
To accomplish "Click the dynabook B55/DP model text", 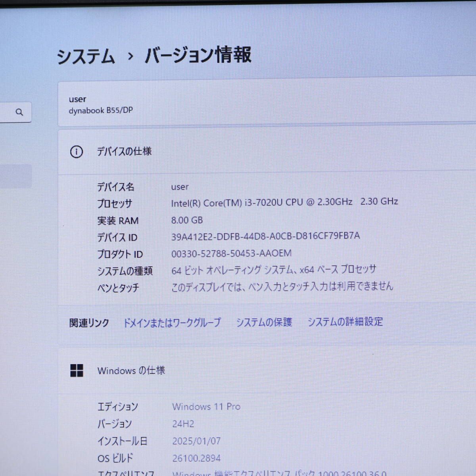I will (101, 111).
